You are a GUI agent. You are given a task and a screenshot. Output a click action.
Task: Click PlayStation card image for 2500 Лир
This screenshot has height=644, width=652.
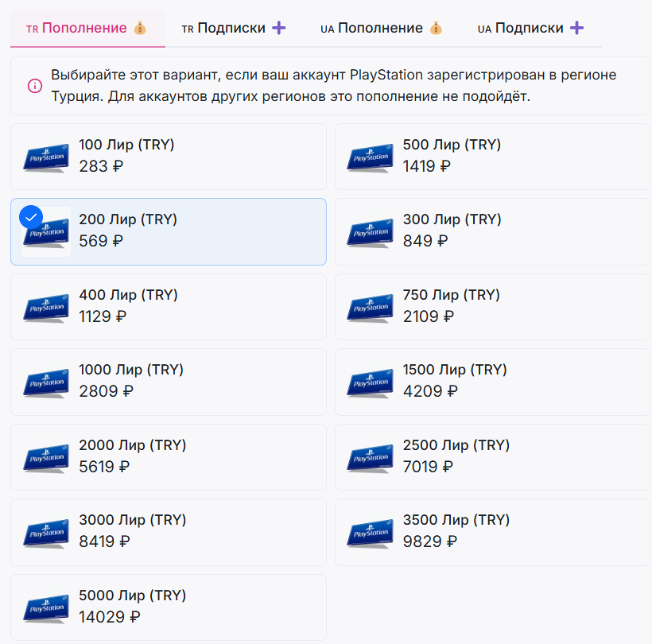[x=370, y=458]
